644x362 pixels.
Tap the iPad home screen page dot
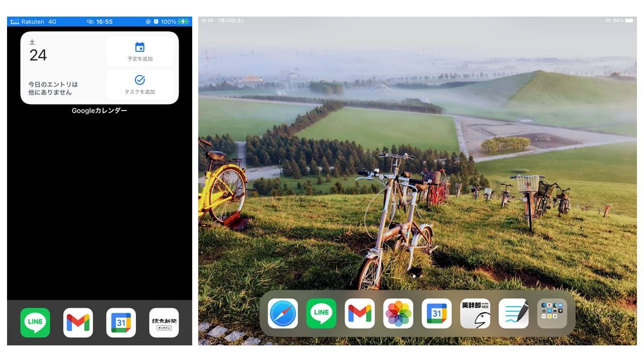tap(414, 276)
